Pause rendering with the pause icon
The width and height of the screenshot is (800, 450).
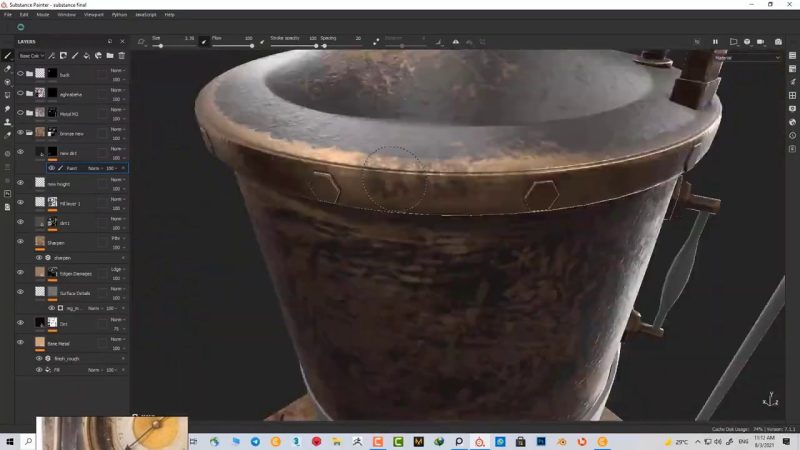(715, 42)
